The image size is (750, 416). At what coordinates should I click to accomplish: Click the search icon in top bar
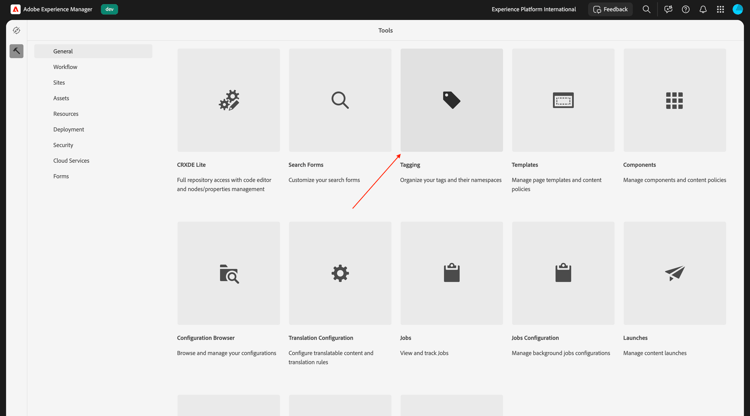(646, 9)
